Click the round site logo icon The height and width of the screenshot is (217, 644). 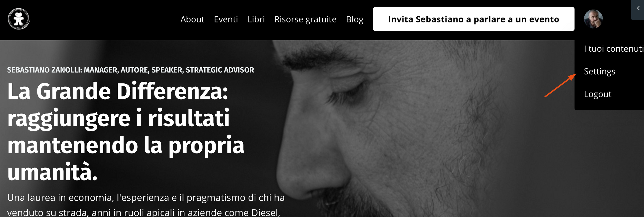click(x=19, y=19)
